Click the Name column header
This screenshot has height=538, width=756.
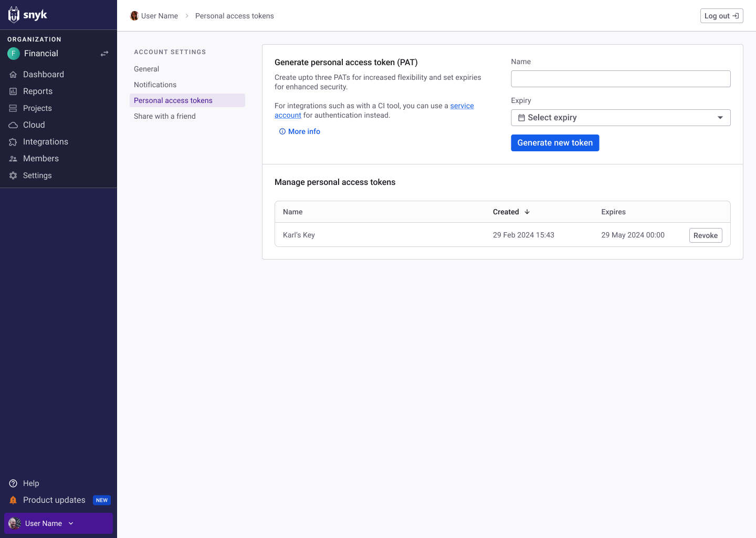click(x=292, y=212)
